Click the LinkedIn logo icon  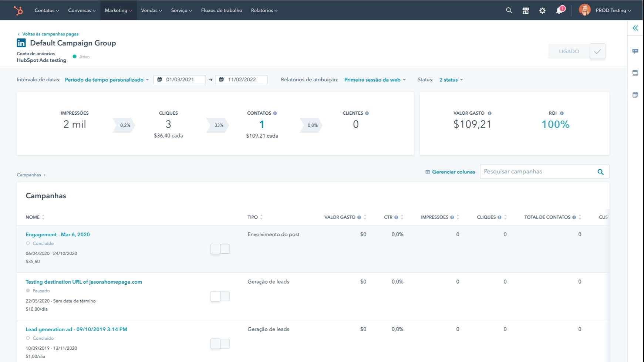pyautogui.click(x=21, y=43)
